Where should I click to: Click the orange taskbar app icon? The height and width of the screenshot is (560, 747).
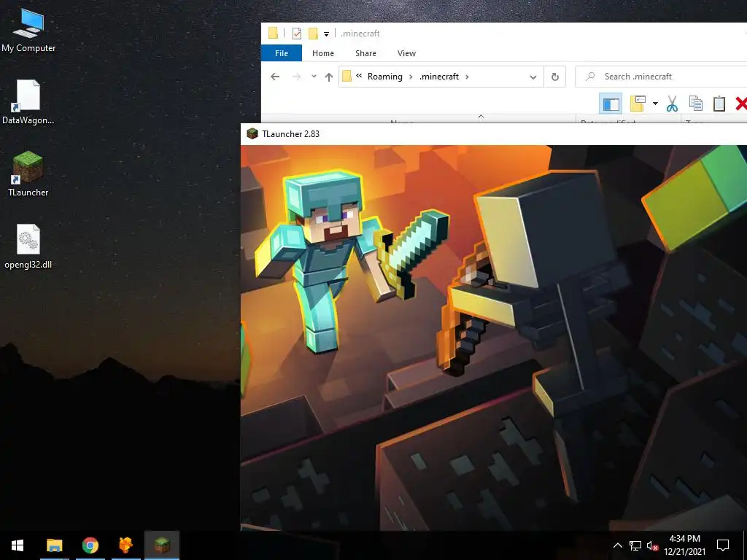coord(125,545)
